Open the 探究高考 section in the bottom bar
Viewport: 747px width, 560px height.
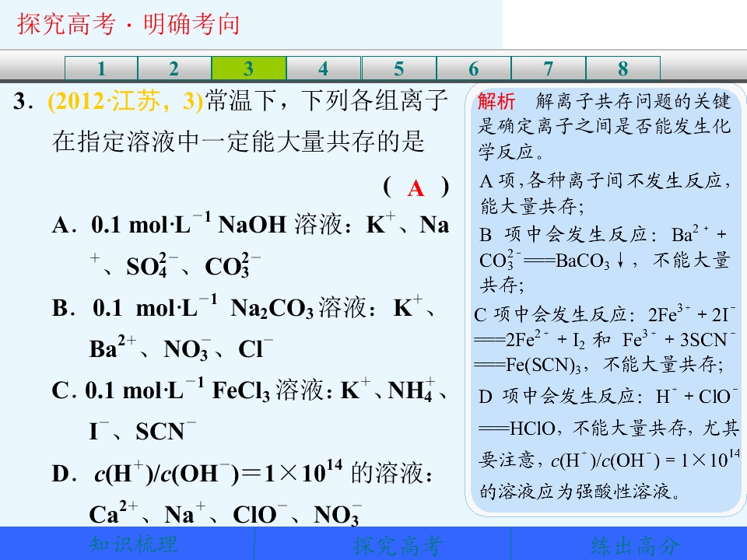(x=398, y=545)
